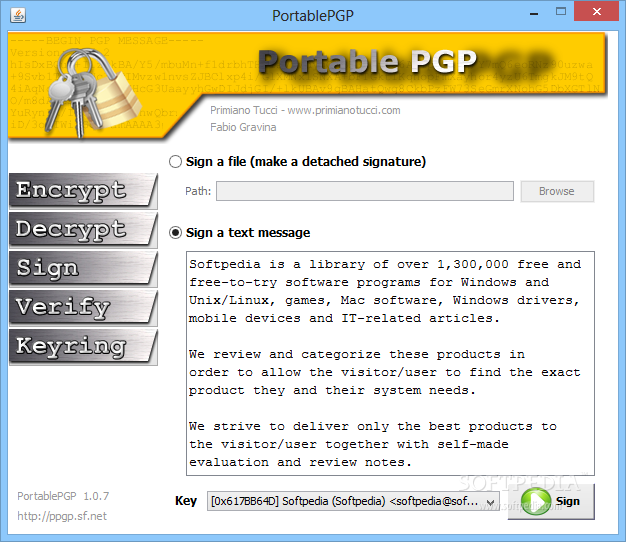Image resolution: width=626 pixels, height=542 pixels.
Task: Click the Path input field
Action: [365, 191]
